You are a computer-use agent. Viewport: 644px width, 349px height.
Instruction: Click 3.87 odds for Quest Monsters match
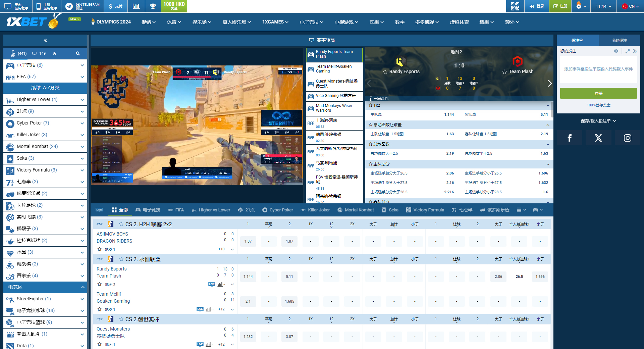coord(289,337)
